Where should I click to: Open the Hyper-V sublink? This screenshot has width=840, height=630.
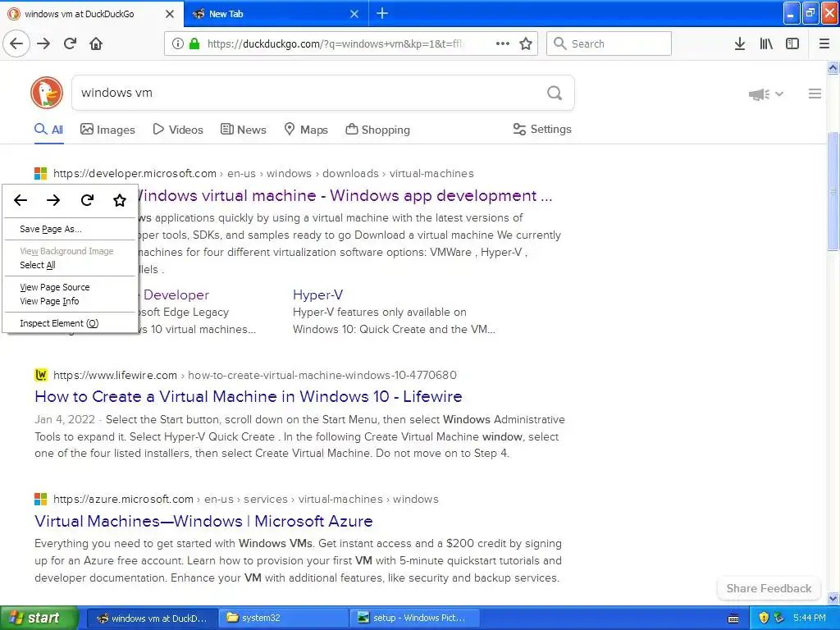(x=317, y=294)
